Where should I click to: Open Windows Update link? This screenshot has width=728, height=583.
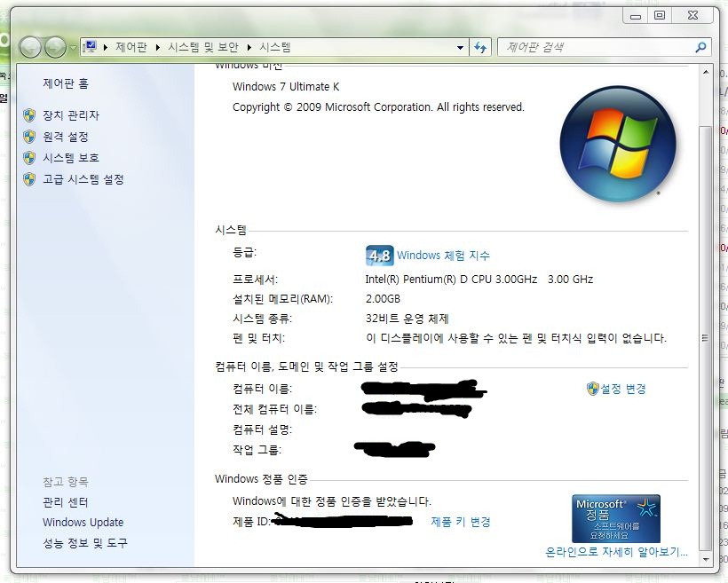83,522
